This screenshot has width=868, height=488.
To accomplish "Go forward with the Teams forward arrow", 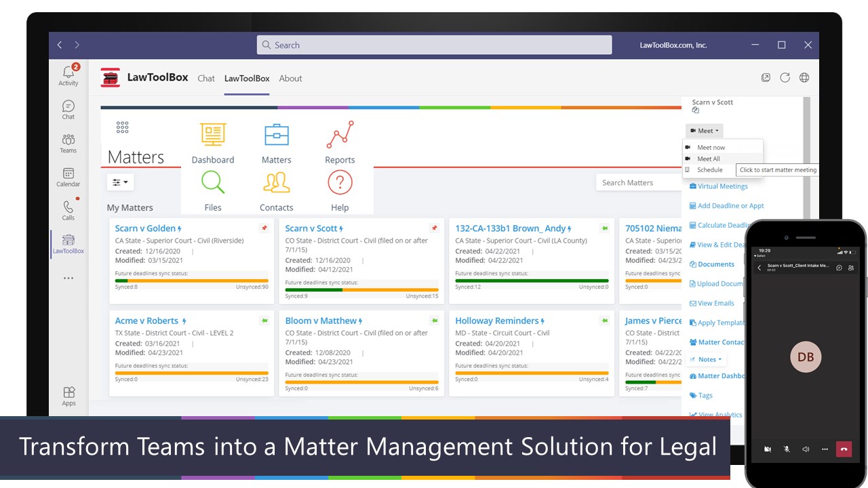I will point(77,45).
